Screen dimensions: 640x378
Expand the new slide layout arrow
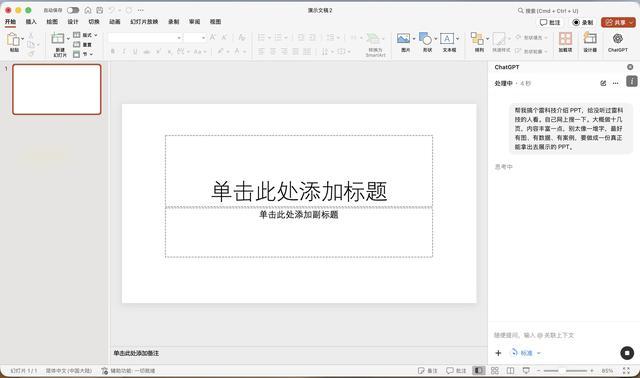click(68, 39)
